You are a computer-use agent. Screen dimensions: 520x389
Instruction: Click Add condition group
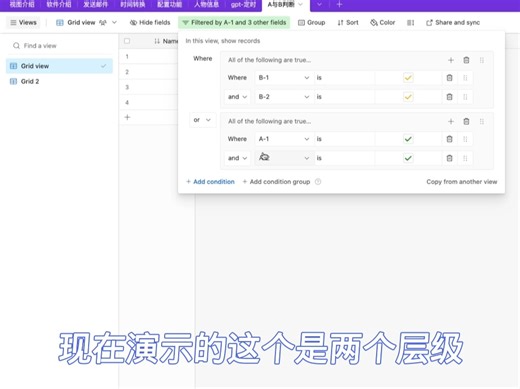[276, 182]
